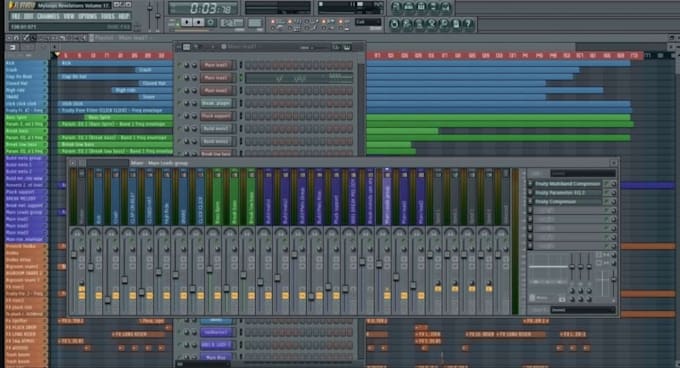Click the question mark help shortcut icon
680x368 pixels.
468,24
